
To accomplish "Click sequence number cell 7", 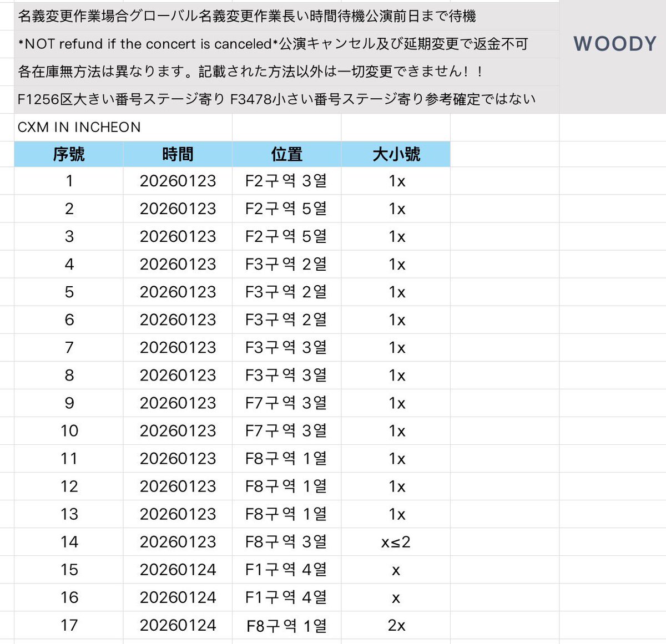I will 69,347.
